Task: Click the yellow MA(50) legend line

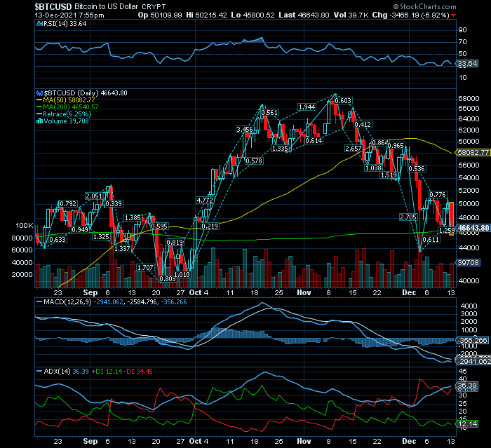Action: [x=39, y=100]
